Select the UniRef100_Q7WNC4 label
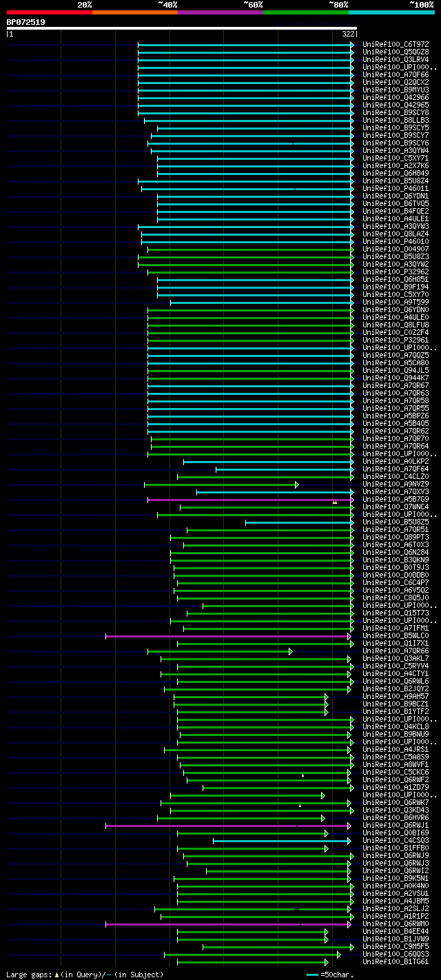The image size is (441, 980). (396, 507)
